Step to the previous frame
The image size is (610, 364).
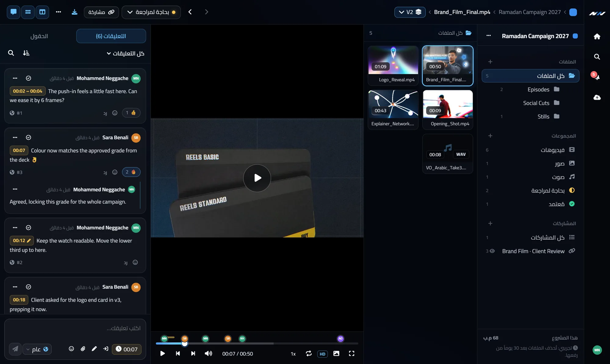point(178,354)
